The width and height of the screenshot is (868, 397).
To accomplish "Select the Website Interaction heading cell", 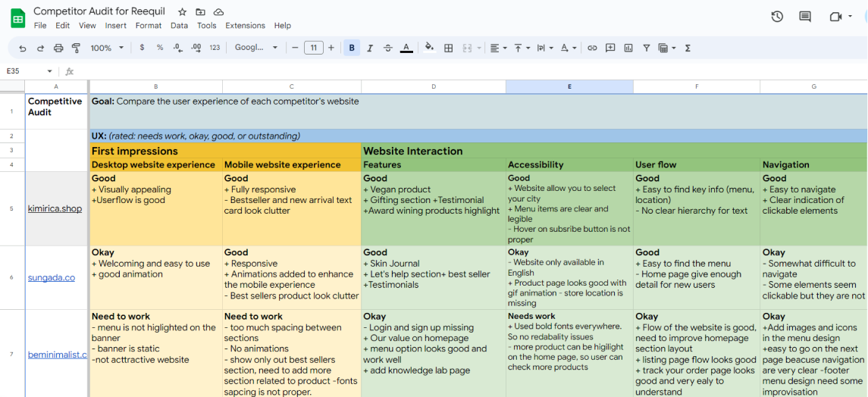I will [x=614, y=151].
